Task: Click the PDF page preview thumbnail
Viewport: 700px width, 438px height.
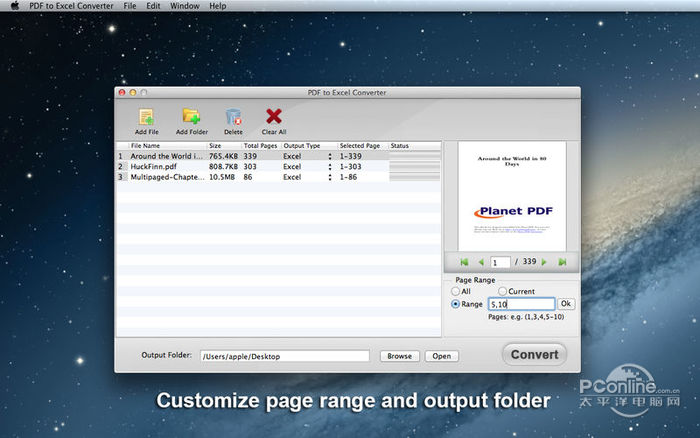Action: click(x=513, y=195)
